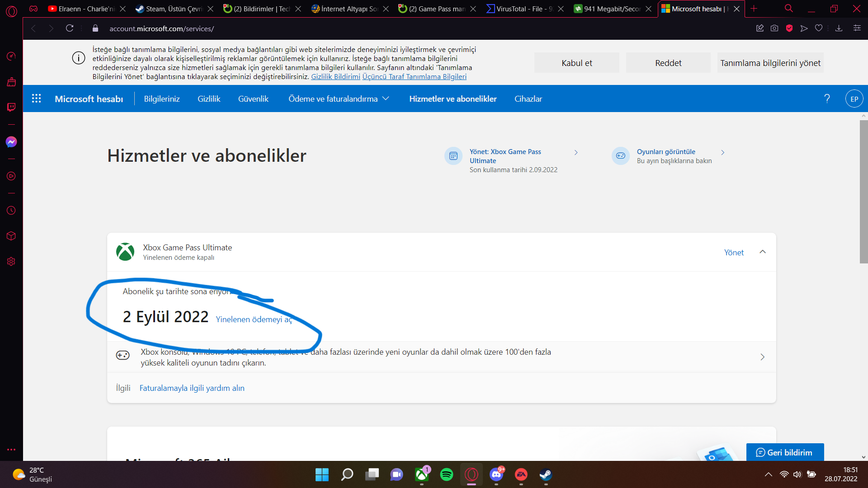Click Yinelenen ödemeyi aç link
This screenshot has width=868, height=488.
pos(254,319)
